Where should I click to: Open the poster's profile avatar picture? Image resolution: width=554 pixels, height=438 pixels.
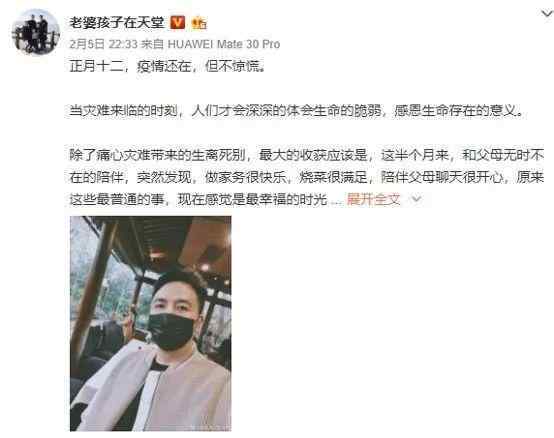[x=36, y=32]
